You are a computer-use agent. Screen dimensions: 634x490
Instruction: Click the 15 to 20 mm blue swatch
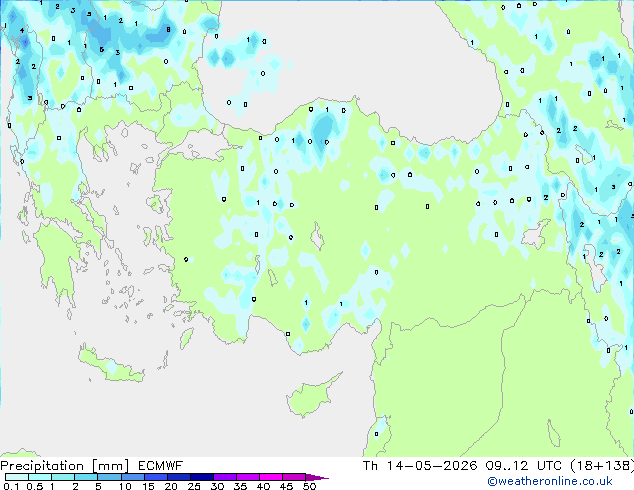click(x=155, y=477)
